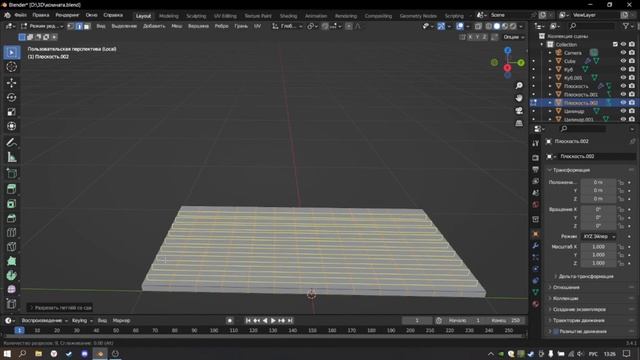The image size is (640, 360).
Task: Open the object interaction mode dropdown
Action: 42,26
